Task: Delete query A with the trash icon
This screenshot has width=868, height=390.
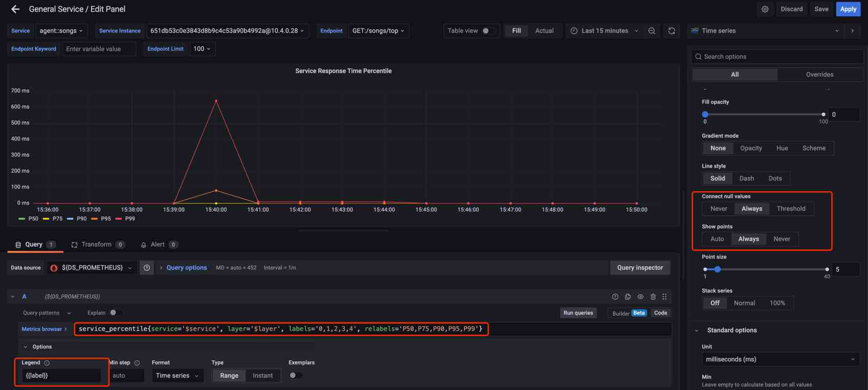Action: coord(653,297)
